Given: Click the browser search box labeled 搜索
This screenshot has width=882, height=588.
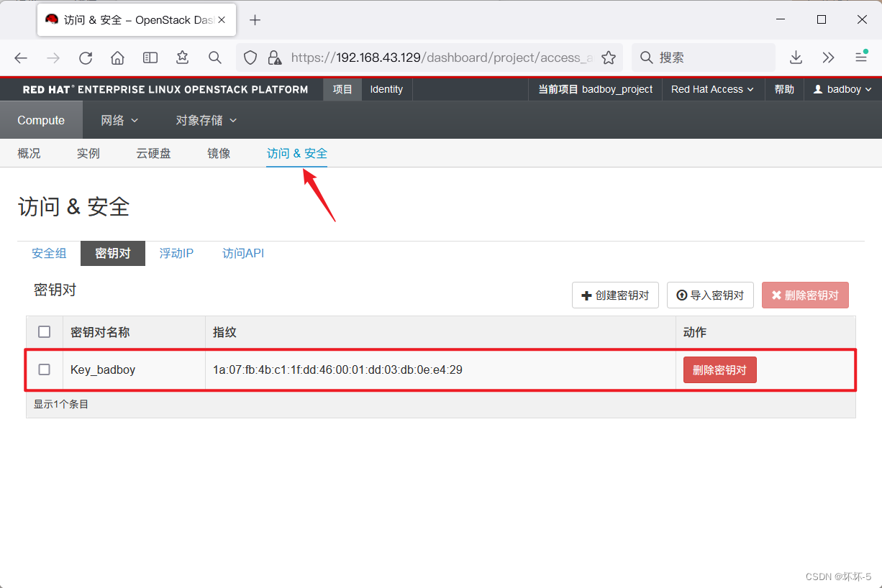Looking at the screenshot, I should coord(704,58).
